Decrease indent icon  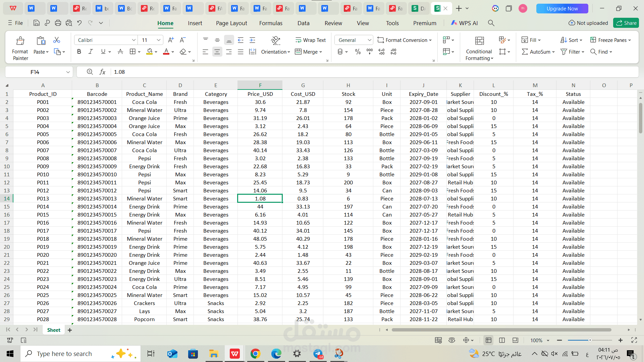coord(240,40)
